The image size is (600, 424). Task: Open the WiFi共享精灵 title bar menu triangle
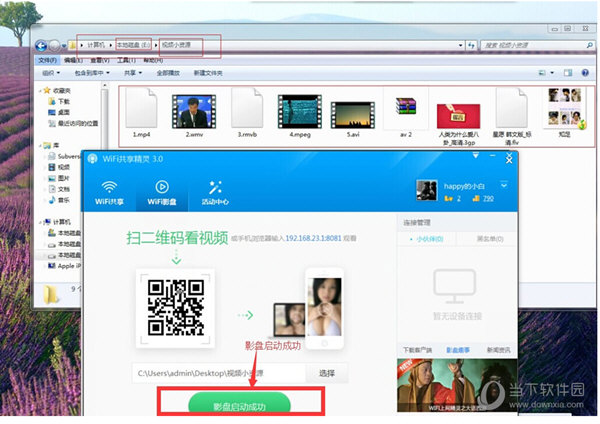(476, 155)
